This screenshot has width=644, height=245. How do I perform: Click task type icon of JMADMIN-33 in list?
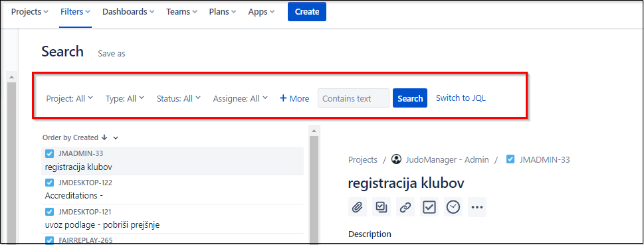click(x=49, y=153)
